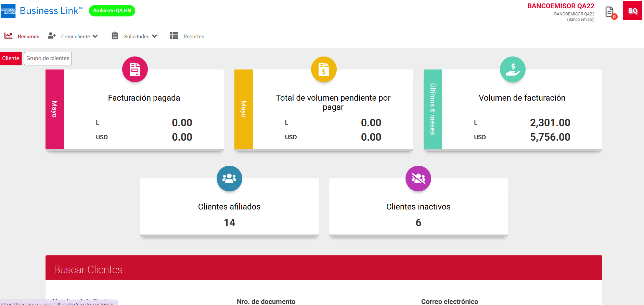Click the pink invoice icon for Facturación pagada
644x305 pixels.
[135, 69]
